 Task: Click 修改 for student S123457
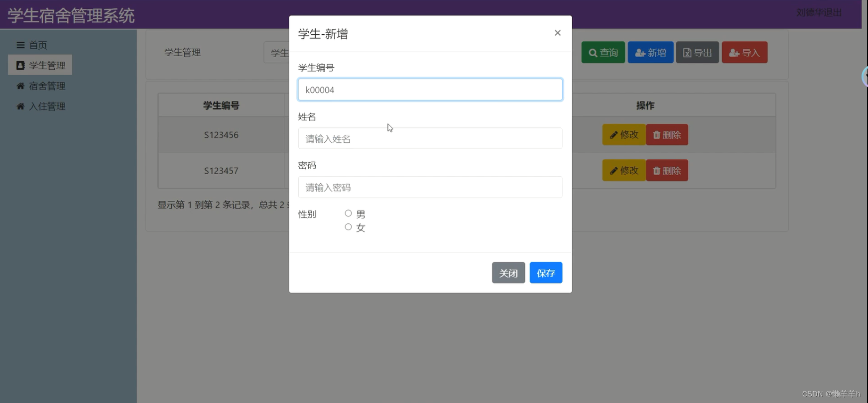tap(624, 171)
